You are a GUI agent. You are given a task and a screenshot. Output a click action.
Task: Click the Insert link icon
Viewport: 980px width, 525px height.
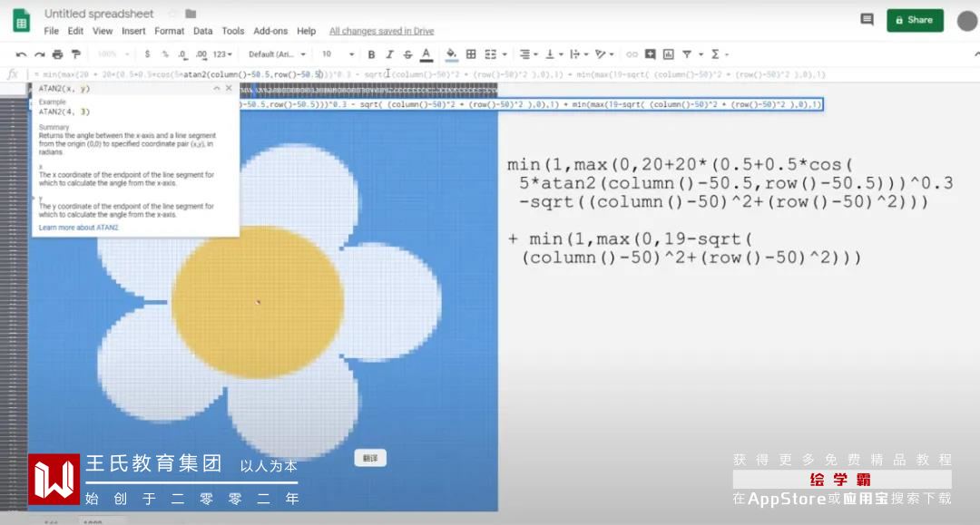click(632, 55)
